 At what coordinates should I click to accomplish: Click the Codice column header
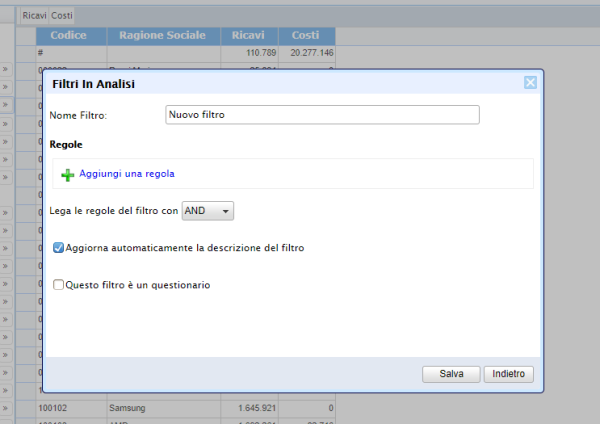click(71, 35)
